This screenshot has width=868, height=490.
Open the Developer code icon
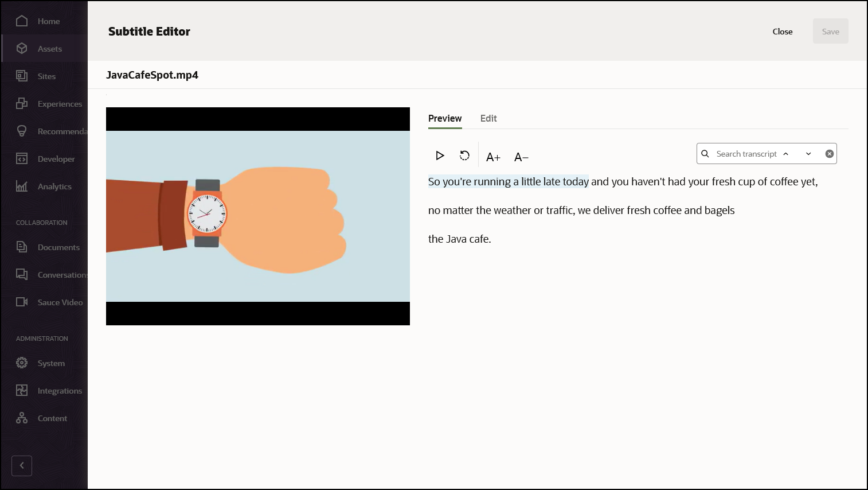tap(22, 159)
